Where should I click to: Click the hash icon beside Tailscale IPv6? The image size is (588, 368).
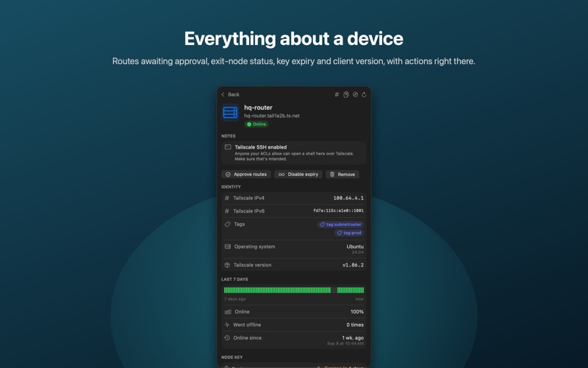227,211
